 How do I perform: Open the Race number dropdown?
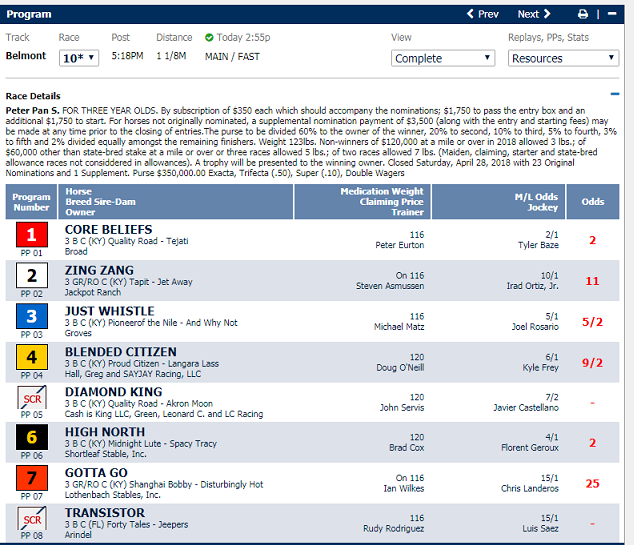pyautogui.click(x=79, y=58)
